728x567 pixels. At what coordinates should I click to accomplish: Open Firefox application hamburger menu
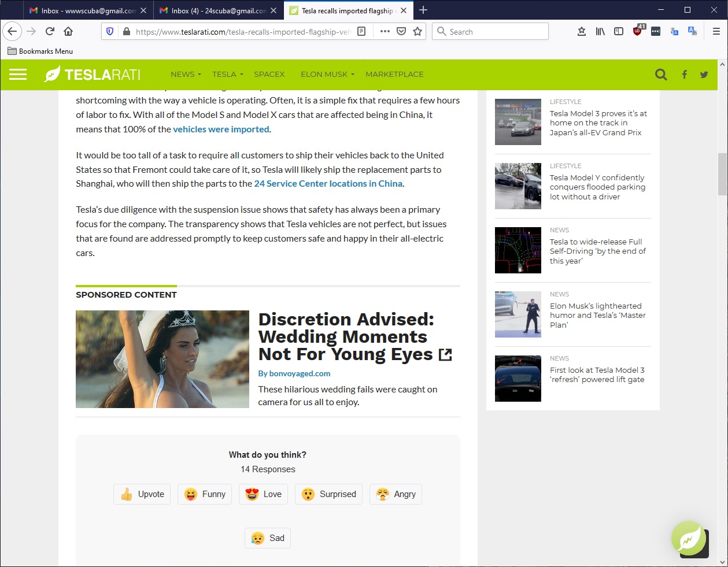[716, 31]
